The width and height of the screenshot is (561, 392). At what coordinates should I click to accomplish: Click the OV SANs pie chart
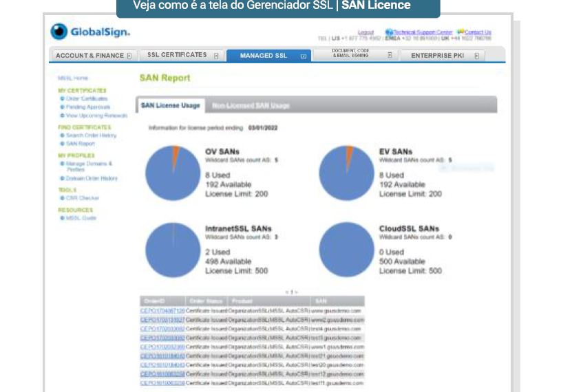(x=173, y=173)
